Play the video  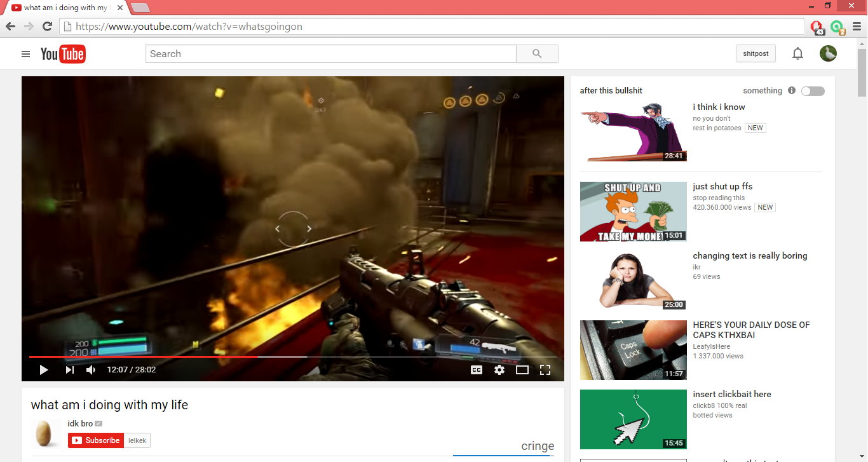coord(44,369)
